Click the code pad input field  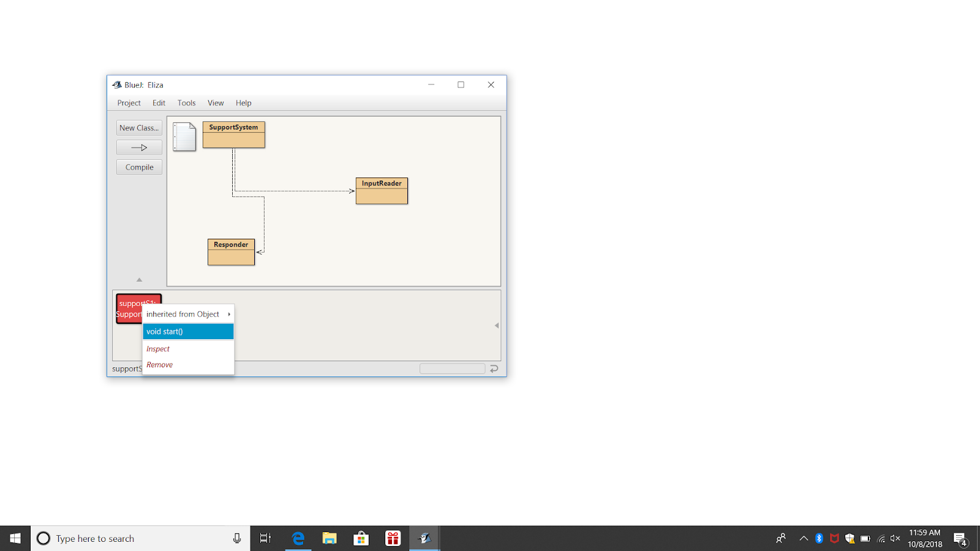(x=452, y=369)
